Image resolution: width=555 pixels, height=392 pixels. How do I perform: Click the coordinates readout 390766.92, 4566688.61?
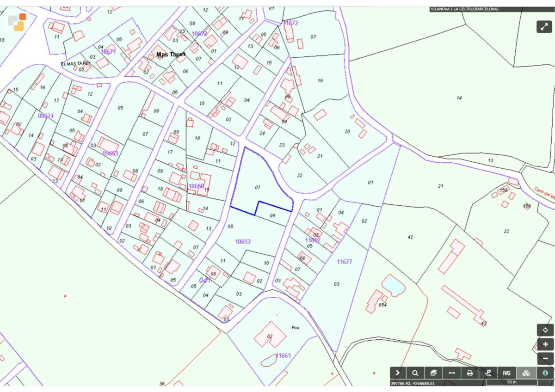tap(413, 383)
